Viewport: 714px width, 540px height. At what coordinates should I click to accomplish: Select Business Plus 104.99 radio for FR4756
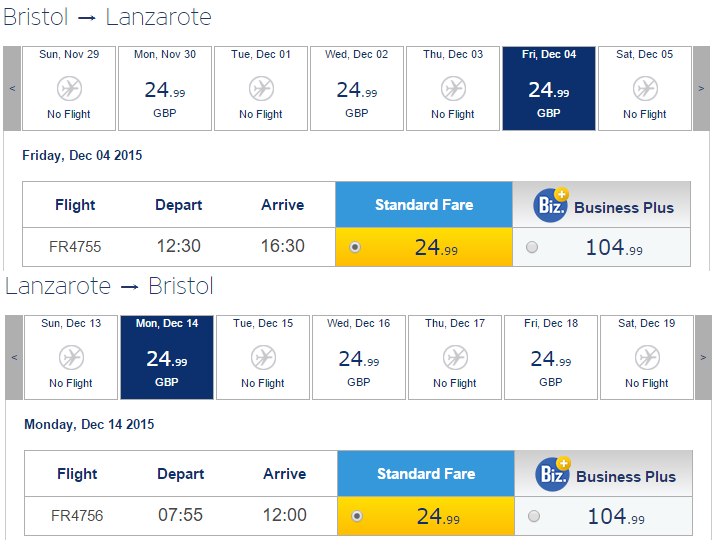pyautogui.click(x=534, y=516)
